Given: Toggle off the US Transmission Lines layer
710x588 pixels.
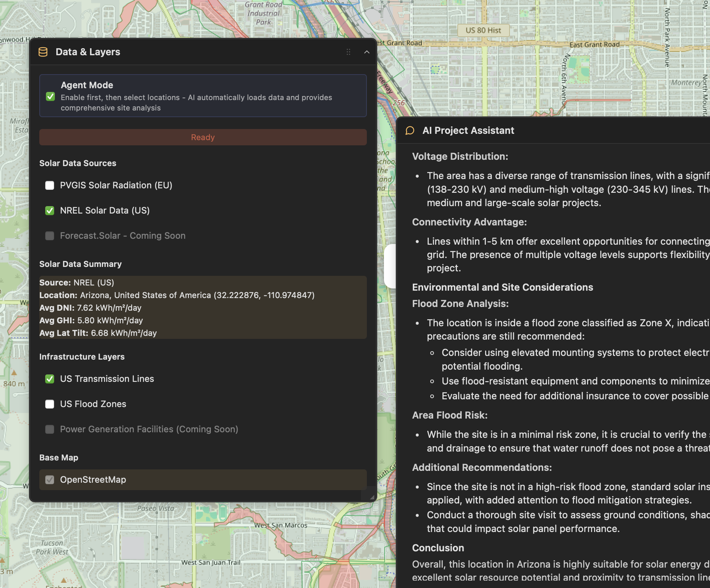Looking at the screenshot, I should 50,379.
